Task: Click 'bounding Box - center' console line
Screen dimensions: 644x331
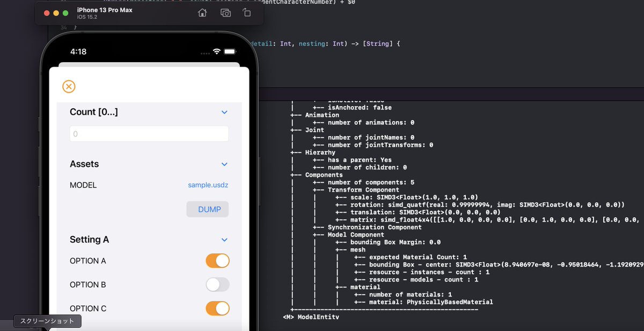Action: point(506,265)
